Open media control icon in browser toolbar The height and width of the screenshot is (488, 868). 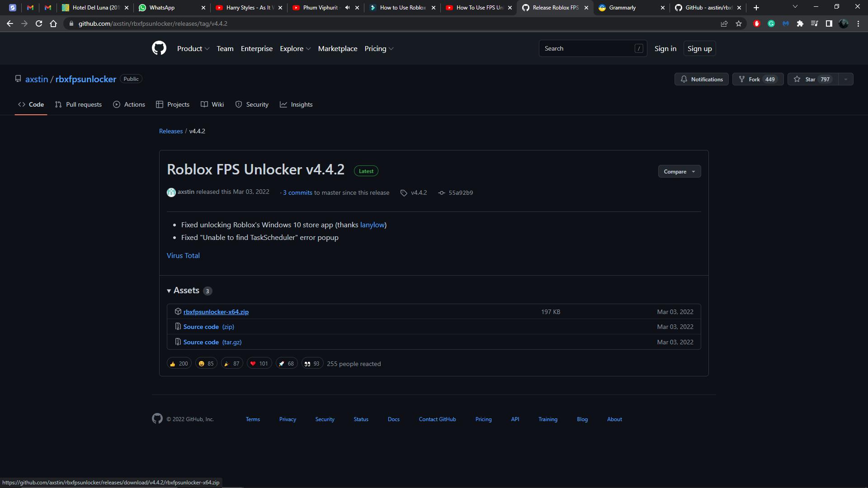click(x=815, y=23)
